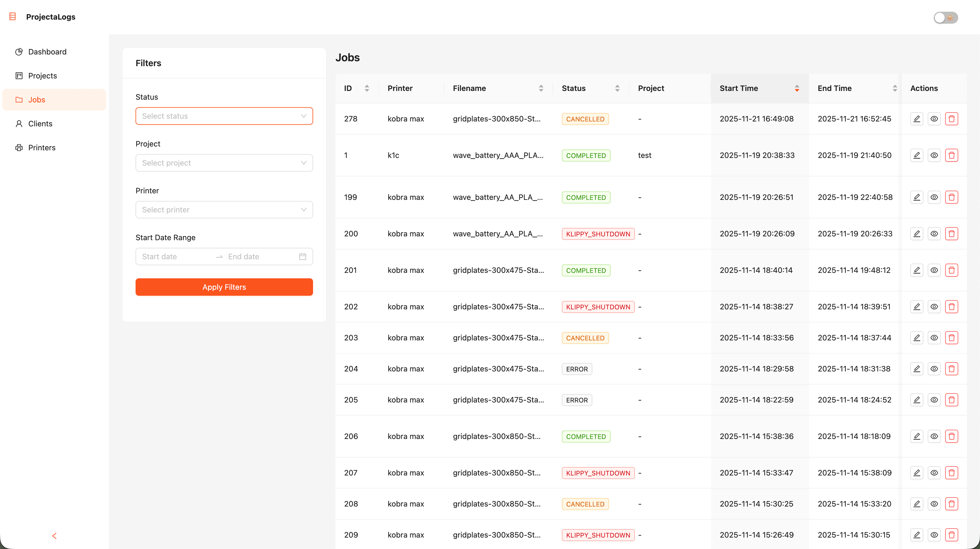Open the Printers sidebar page
The height and width of the screenshot is (549, 980).
pyautogui.click(x=42, y=148)
